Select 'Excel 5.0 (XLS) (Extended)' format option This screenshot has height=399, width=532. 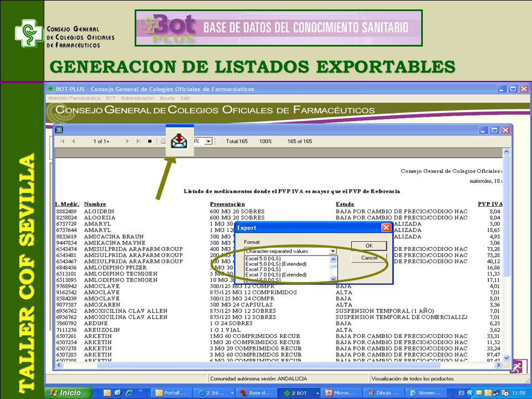276,264
